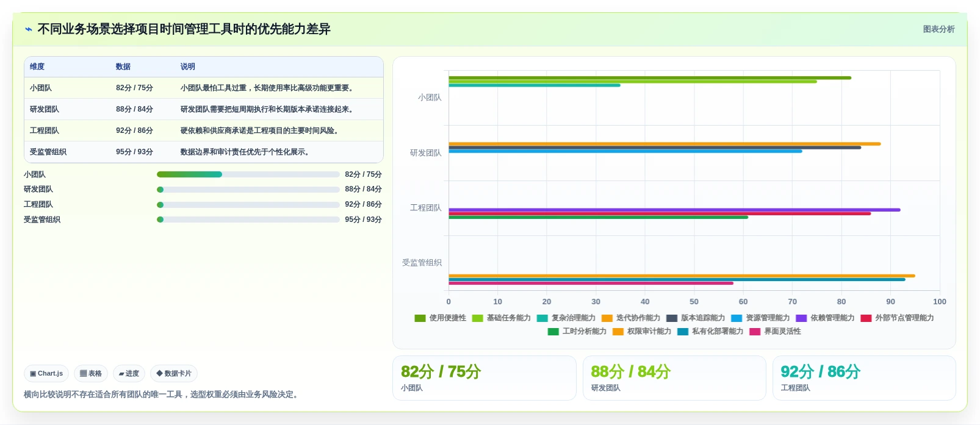Click the 受监管组织 progress bar

(248, 220)
